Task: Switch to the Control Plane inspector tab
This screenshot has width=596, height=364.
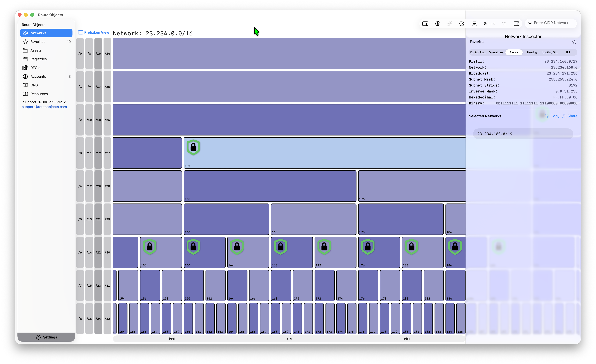Action: (x=478, y=52)
